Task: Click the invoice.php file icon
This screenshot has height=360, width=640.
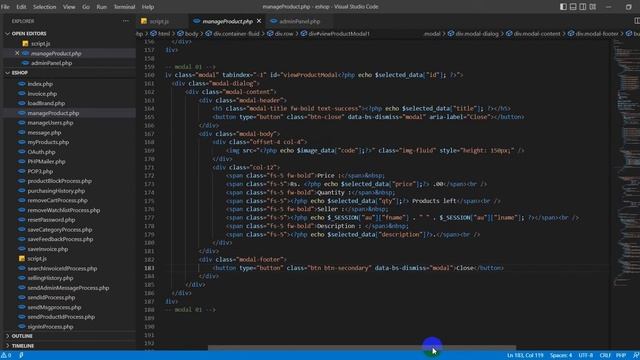Action: click(x=22, y=93)
